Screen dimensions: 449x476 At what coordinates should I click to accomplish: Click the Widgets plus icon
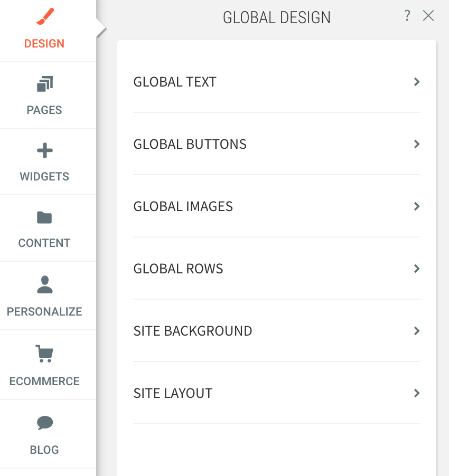point(45,150)
